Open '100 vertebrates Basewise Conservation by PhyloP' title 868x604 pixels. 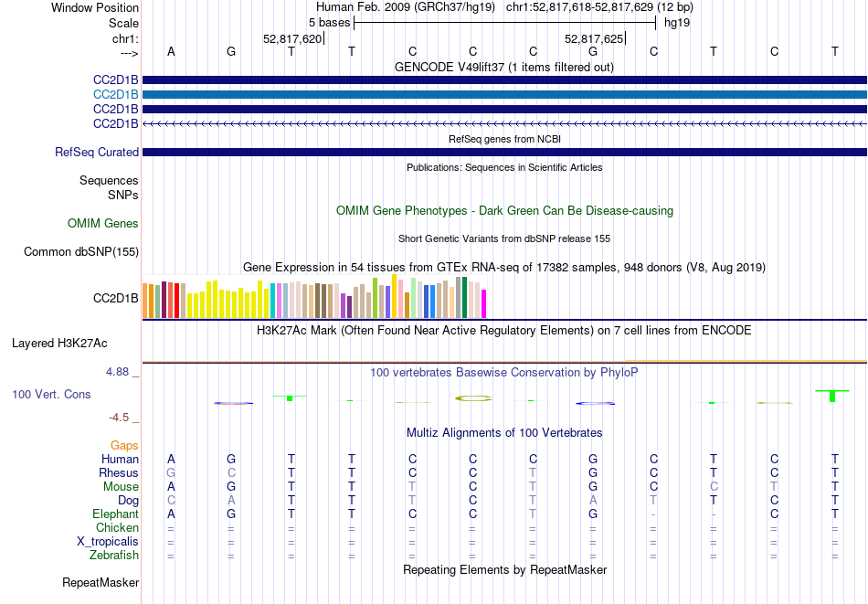tap(503, 373)
